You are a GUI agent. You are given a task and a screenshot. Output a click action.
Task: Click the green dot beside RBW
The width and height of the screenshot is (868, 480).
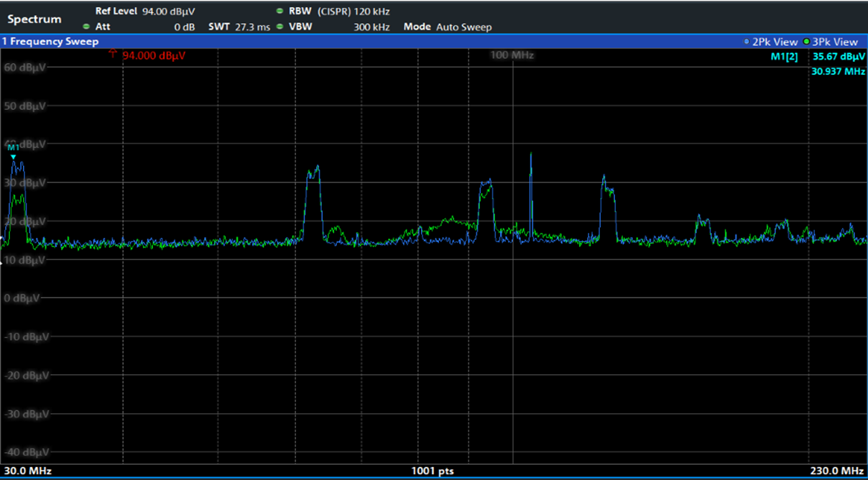pyautogui.click(x=280, y=11)
